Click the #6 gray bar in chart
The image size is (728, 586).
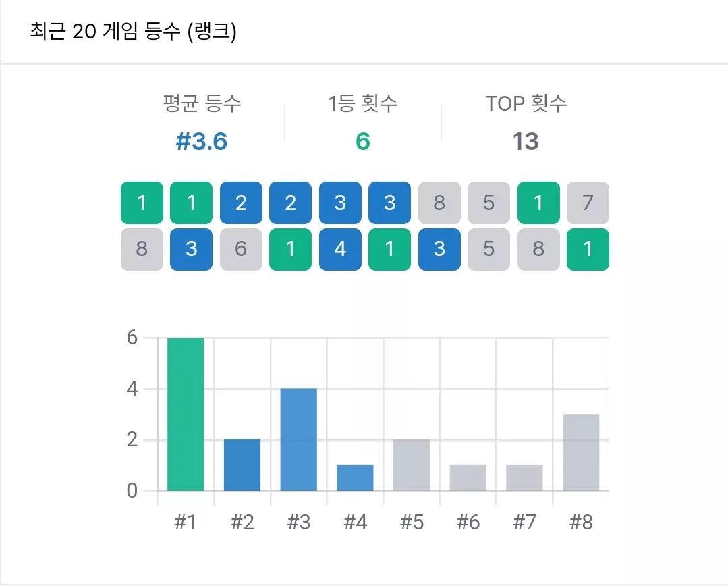click(468, 478)
